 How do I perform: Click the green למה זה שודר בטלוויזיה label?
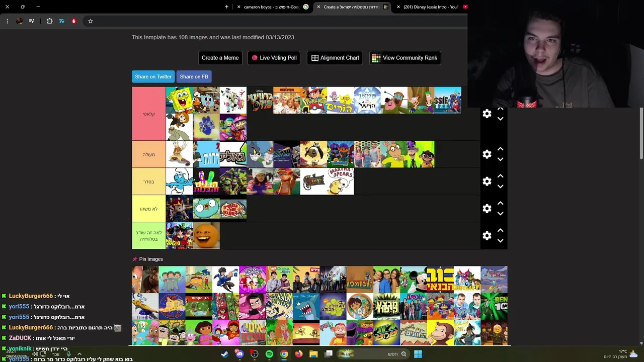coord(149,236)
